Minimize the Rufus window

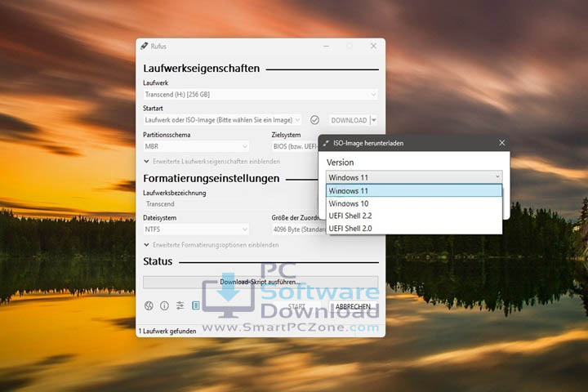326,46
